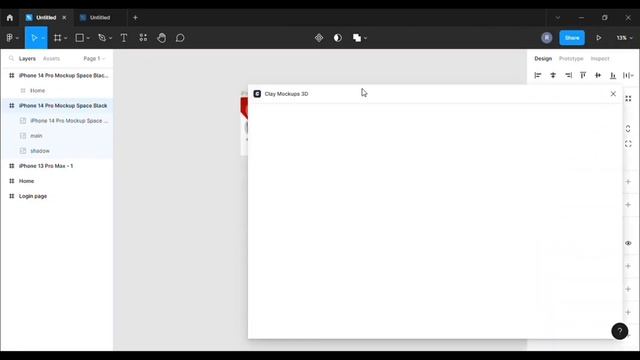Click the Search layers icon
The width and height of the screenshot is (640, 360).
[11, 59]
